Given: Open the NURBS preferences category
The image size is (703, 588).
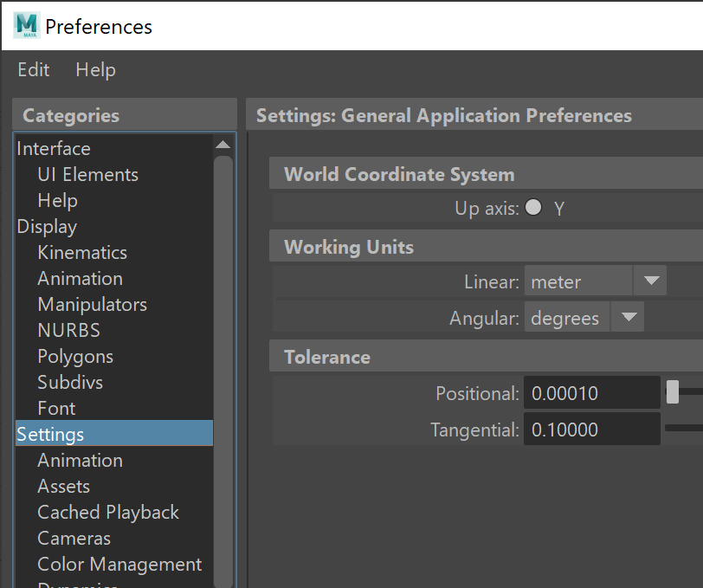Looking at the screenshot, I should click(68, 331).
